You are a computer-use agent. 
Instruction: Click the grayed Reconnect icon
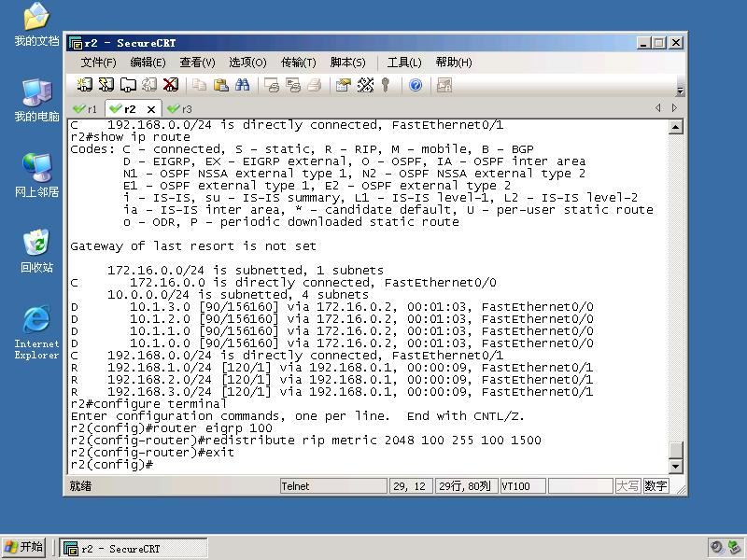coord(149,85)
